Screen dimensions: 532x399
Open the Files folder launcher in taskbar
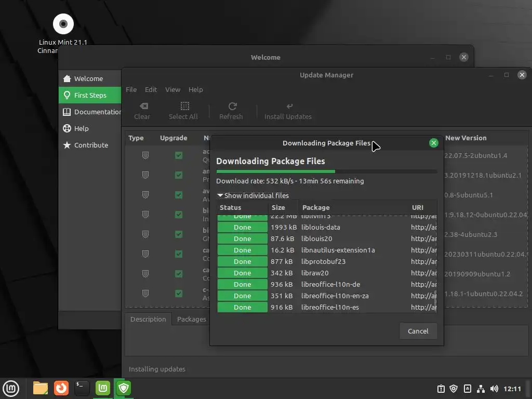[x=41, y=389]
